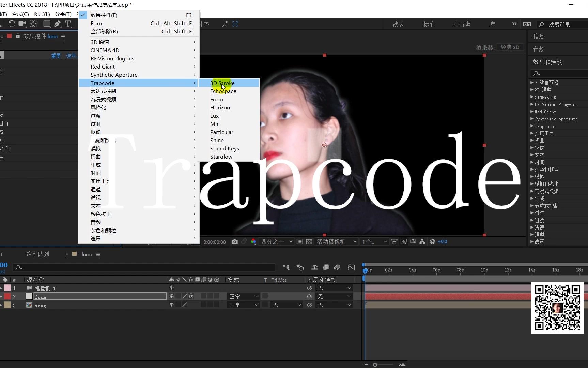The height and width of the screenshot is (368, 588).
Task: Select the Pen tool
Action: point(57,24)
